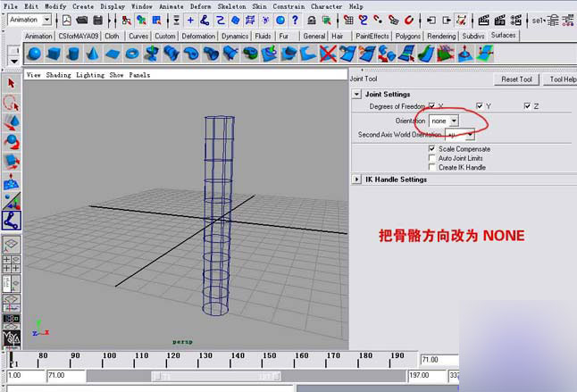
Task: Open the viewport Panels menu
Action: click(x=139, y=75)
